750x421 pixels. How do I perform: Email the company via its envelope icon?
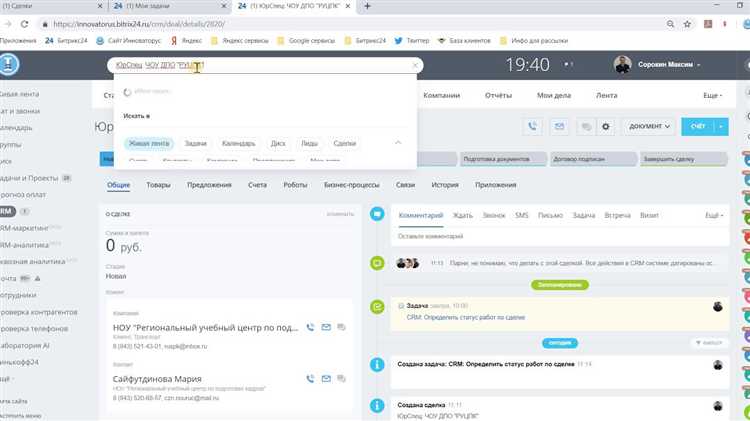[326, 327]
